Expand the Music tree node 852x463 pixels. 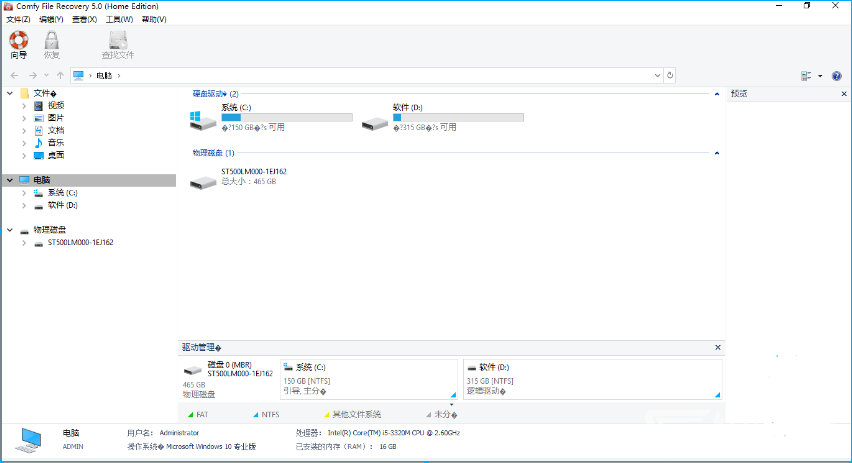pyautogui.click(x=24, y=143)
